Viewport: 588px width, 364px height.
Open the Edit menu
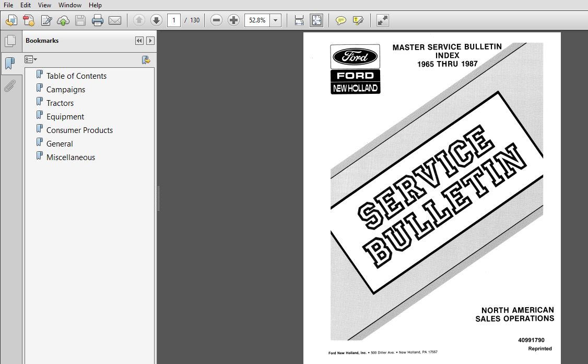tap(26, 5)
